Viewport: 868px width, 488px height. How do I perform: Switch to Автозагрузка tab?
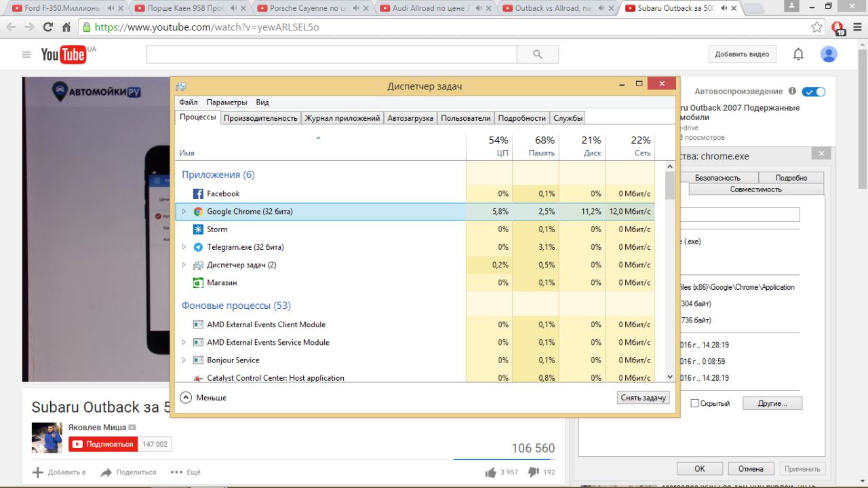pos(410,118)
